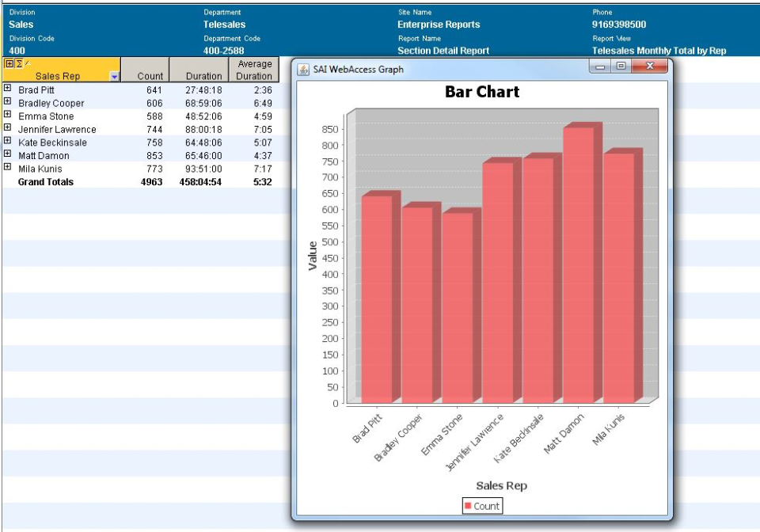The image size is (760, 532).
Task: Expand Emma Stone's detail row
Action: point(7,116)
